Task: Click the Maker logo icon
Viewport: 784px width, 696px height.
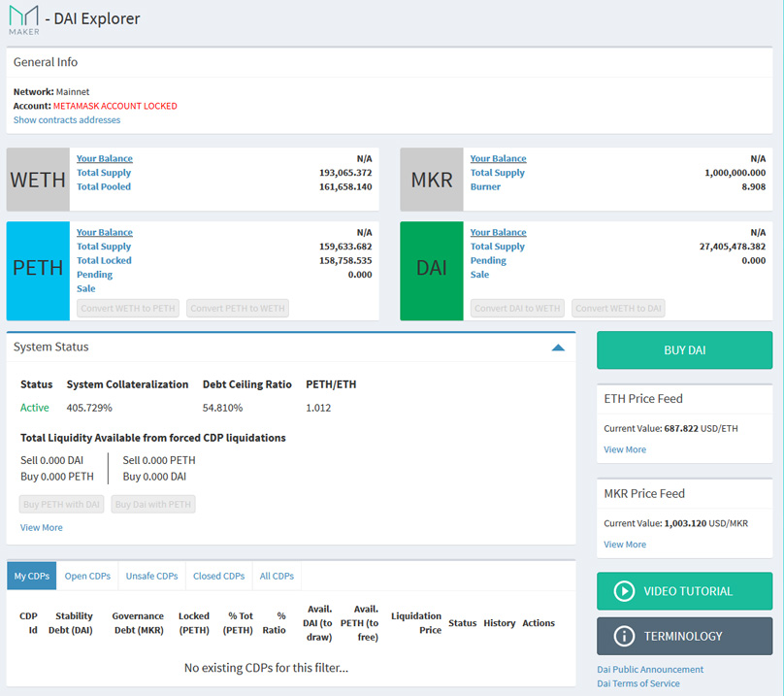Action: (x=24, y=19)
